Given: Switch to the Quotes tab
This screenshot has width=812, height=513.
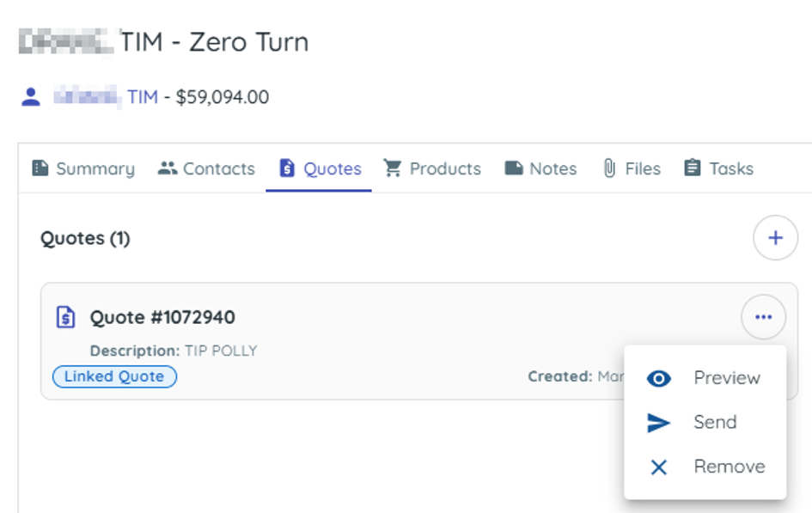Looking at the screenshot, I should (x=319, y=168).
